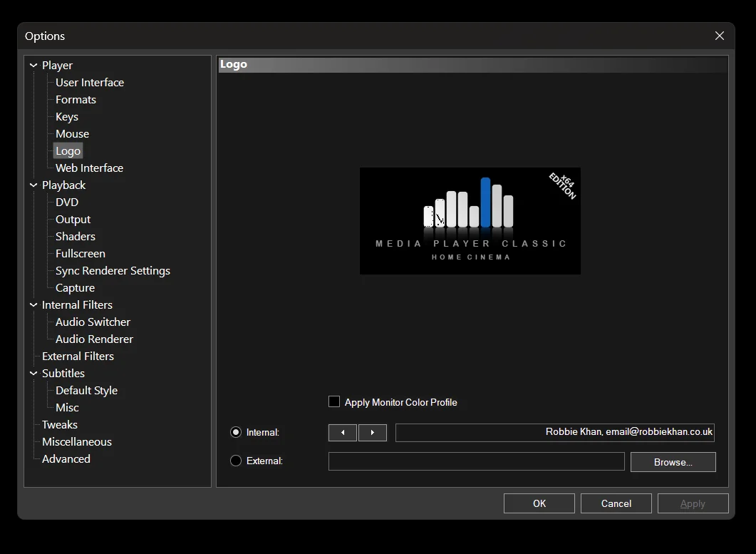
Task: Select Audio Switcher under Internal Filters
Action: click(x=93, y=322)
